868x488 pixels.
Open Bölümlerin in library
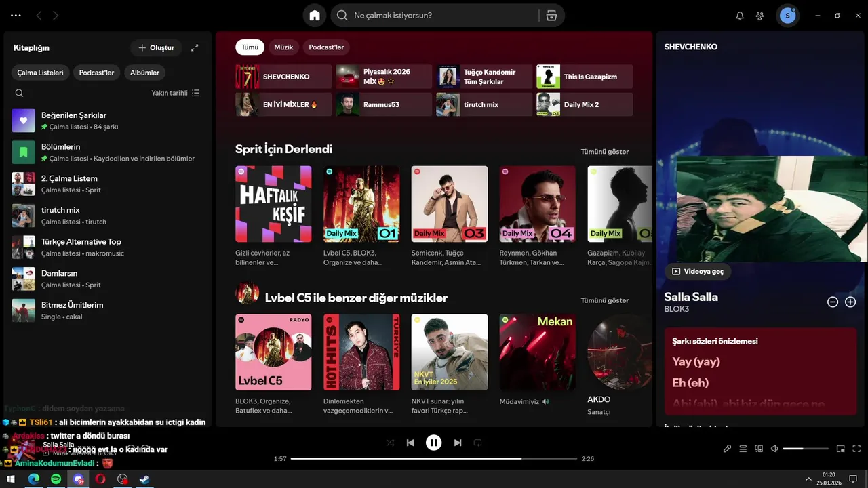tap(108, 152)
